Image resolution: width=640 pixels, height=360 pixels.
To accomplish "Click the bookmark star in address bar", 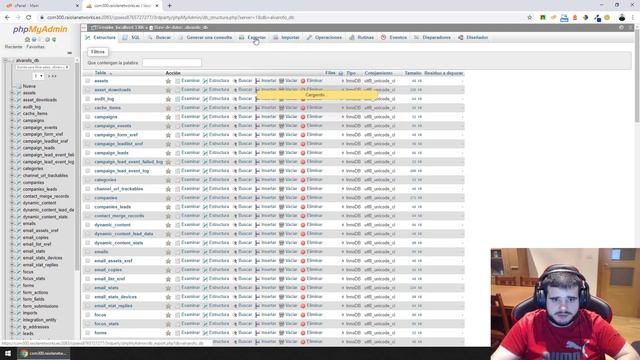I will 530,18.
